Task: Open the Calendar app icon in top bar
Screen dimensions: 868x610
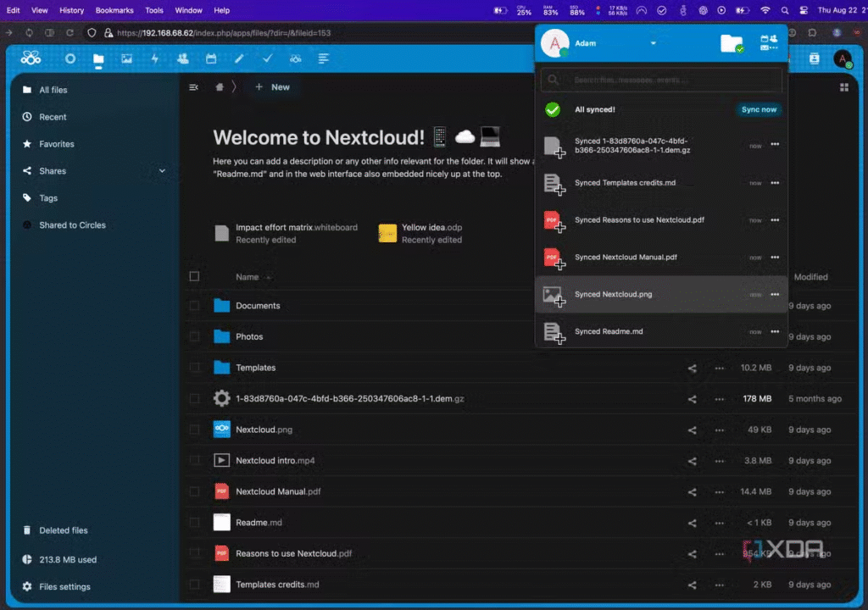Action: point(211,58)
